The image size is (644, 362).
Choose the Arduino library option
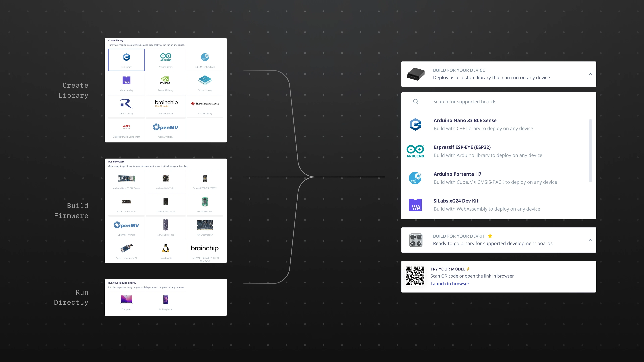click(166, 60)
